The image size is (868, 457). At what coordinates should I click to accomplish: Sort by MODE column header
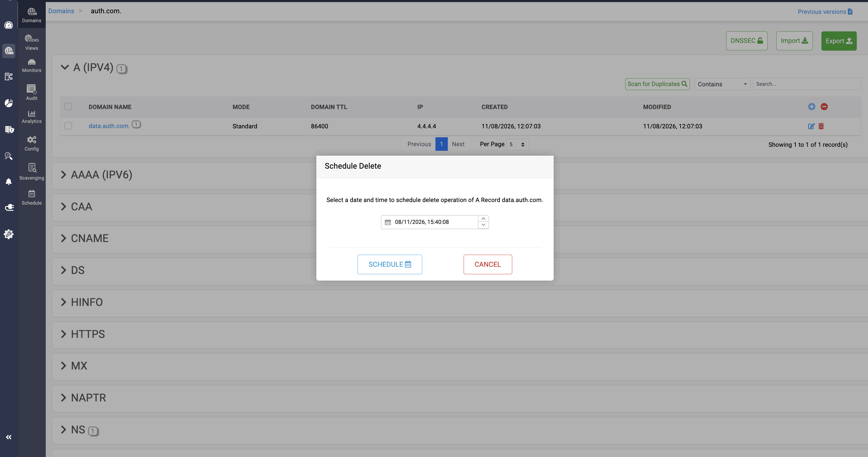pos(241,107)
